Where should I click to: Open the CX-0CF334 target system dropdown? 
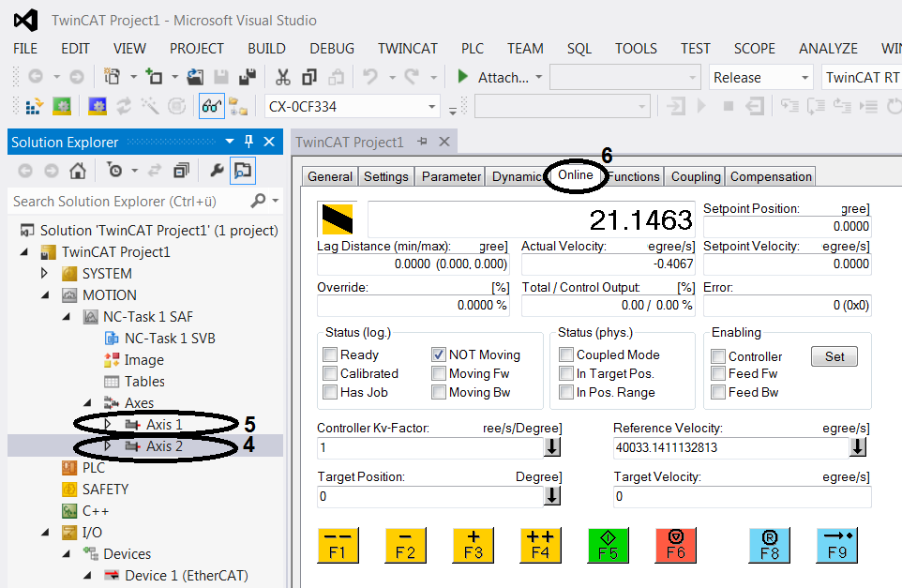coord(431,106)
